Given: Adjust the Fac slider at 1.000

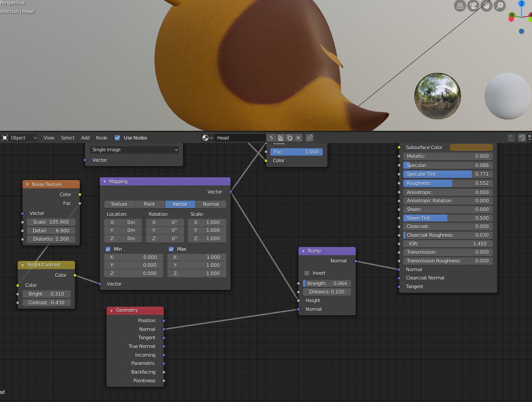Looking at the screenshot, I should [x=297, y=152].
